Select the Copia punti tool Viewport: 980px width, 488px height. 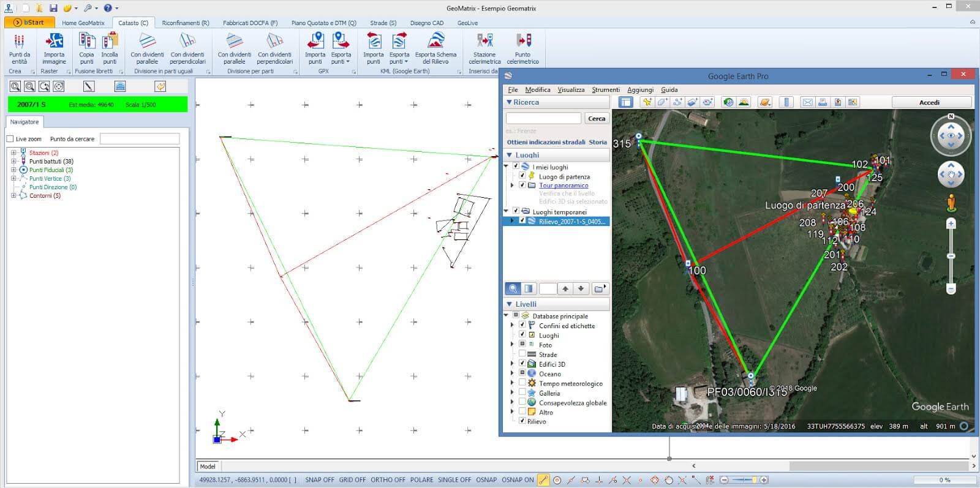87,48
